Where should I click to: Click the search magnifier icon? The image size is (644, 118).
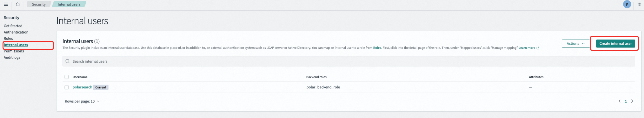[x=67, y=61]
